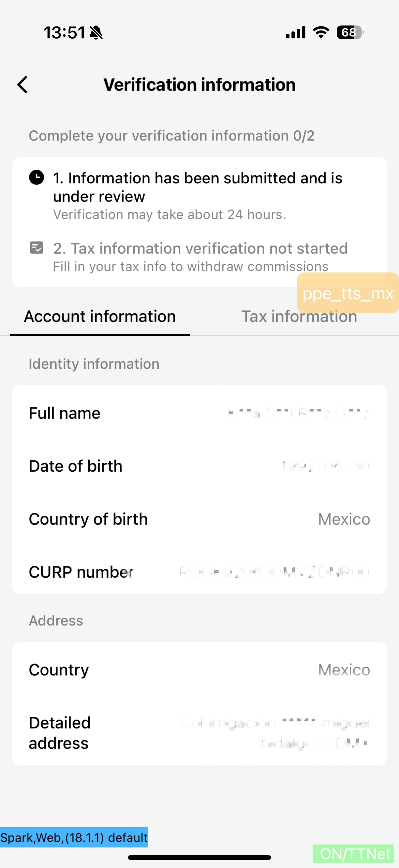Tap the Wi-Fi status icon
The image size is (399, 868).
(321, 32)
